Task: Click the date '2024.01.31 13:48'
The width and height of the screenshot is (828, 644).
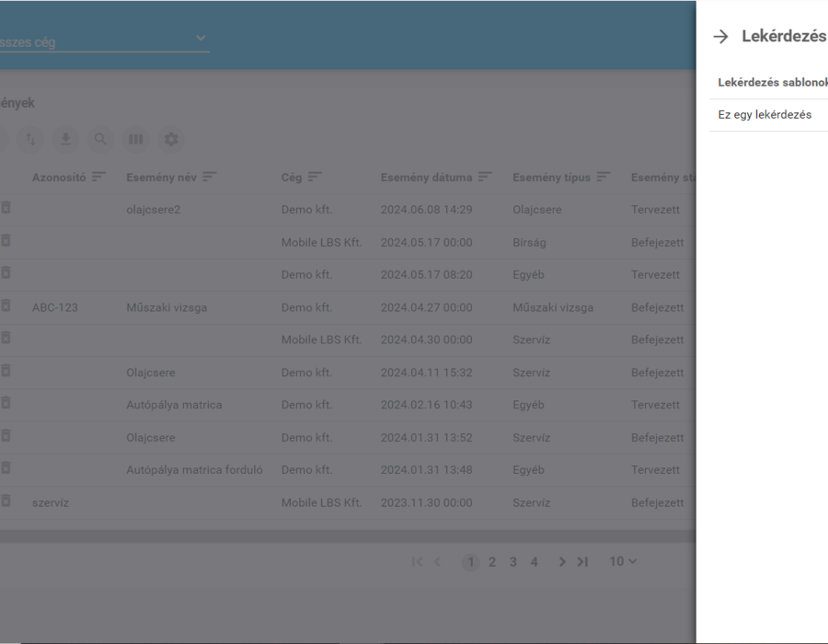Action: (x=427, y=470)
